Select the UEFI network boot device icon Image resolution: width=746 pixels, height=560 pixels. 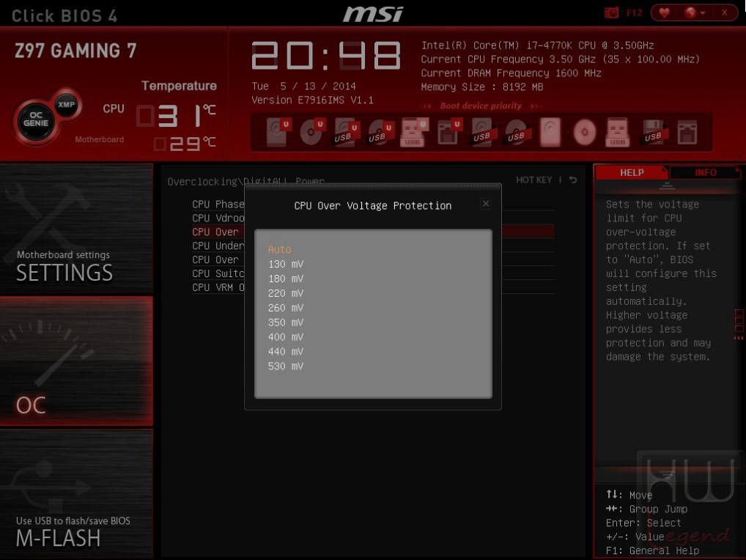pos(448,132)
